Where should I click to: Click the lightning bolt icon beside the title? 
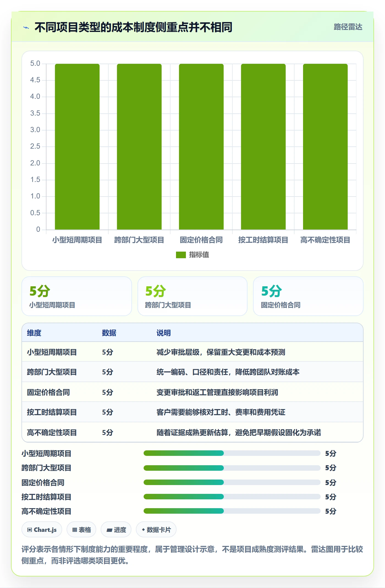tap(26, 28)
